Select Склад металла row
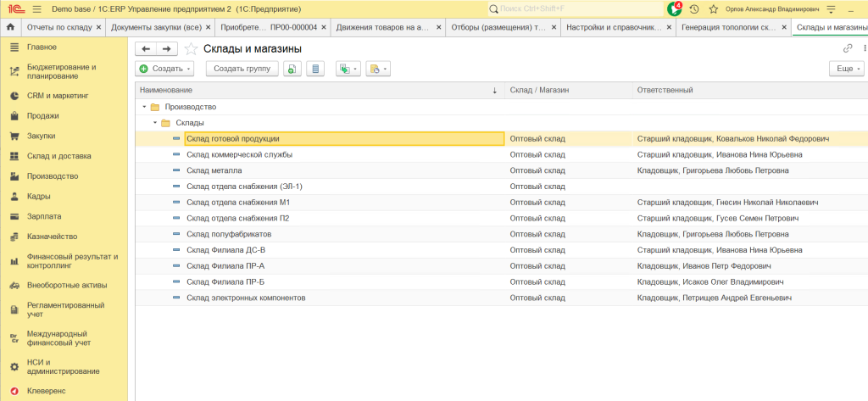Image resolution: width=868 pixels, height=401 pixels. pos(502,170)
